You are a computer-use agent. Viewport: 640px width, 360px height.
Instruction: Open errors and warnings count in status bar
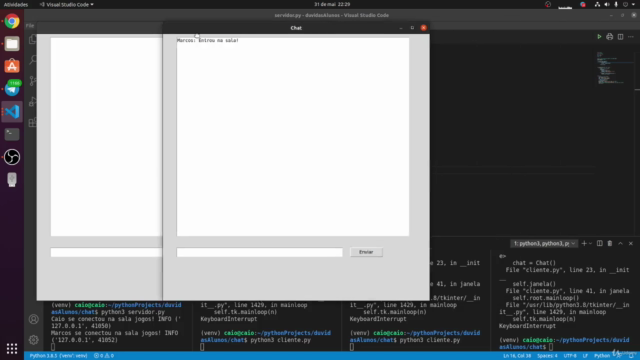tap(104, 356)
